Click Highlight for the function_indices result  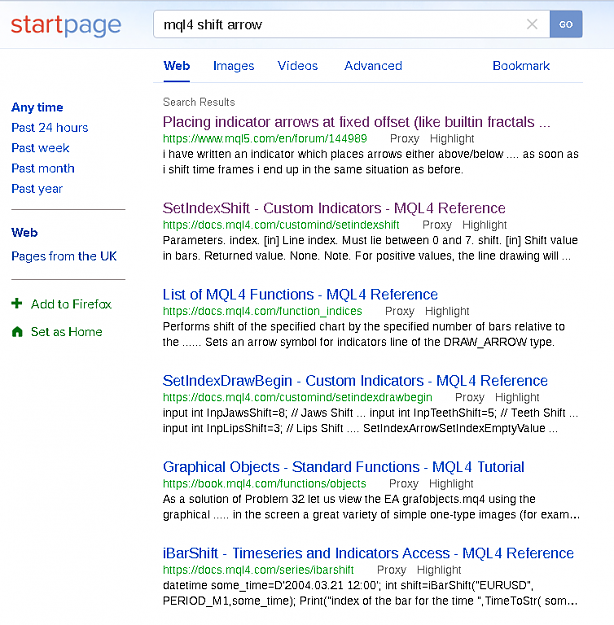point(447,311)
